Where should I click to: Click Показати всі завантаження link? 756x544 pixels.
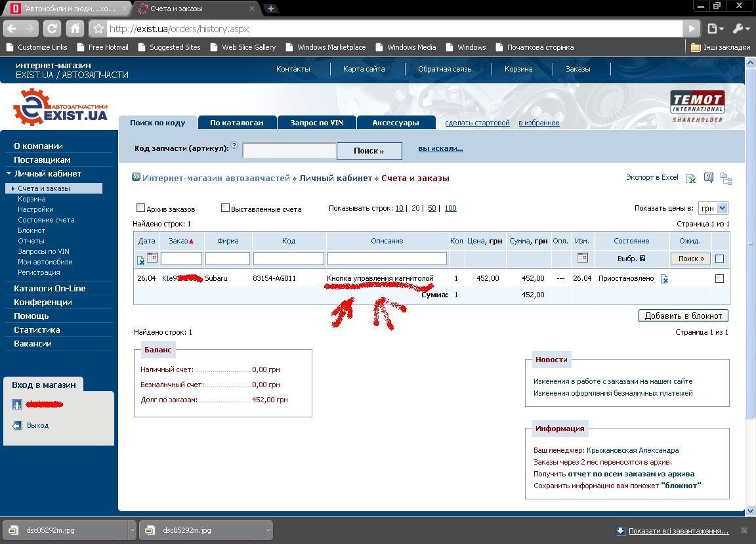tap(679, 531)
